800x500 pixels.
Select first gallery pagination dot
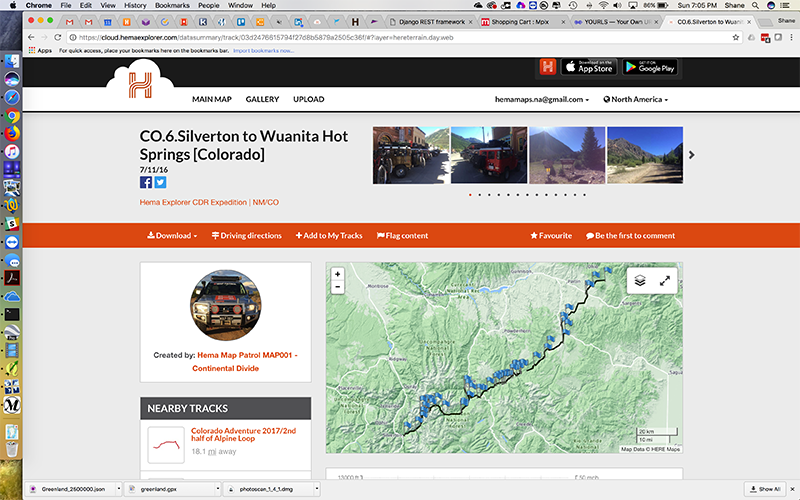click(x=470, y=195)
